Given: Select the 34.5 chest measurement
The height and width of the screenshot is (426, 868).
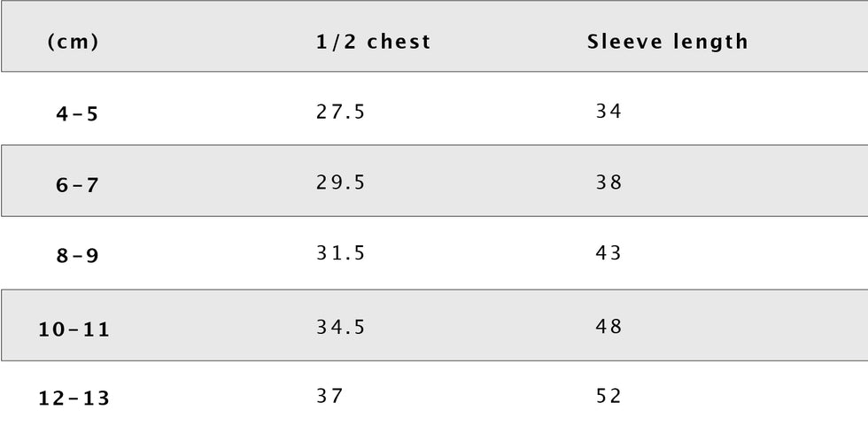Looking at the screenshot, I should (x=340, y=327).
